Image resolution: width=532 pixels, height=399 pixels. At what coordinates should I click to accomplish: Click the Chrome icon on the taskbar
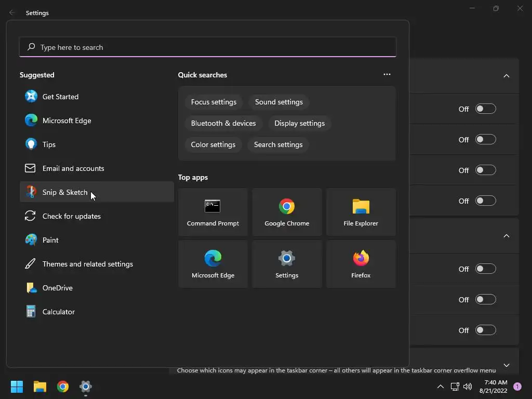pos(63,387)
